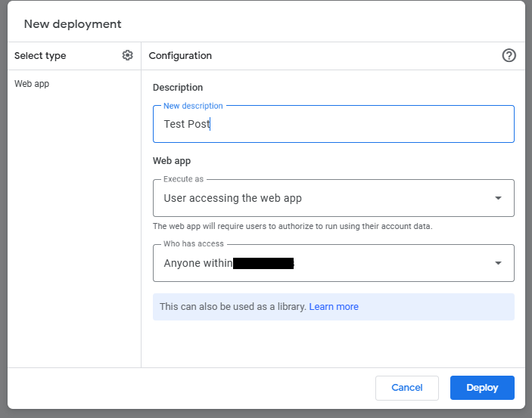Click 'This can also be used as a library' text
The image size is (532, 418).
(233, 306)
